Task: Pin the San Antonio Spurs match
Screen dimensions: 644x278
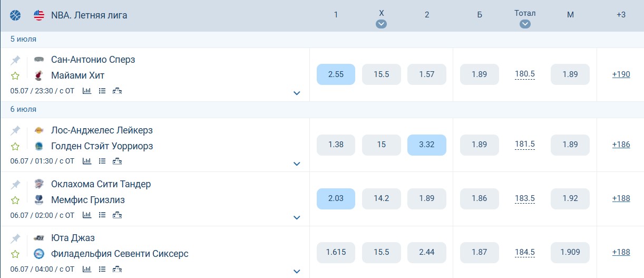Action: click(x=15, y=60)
